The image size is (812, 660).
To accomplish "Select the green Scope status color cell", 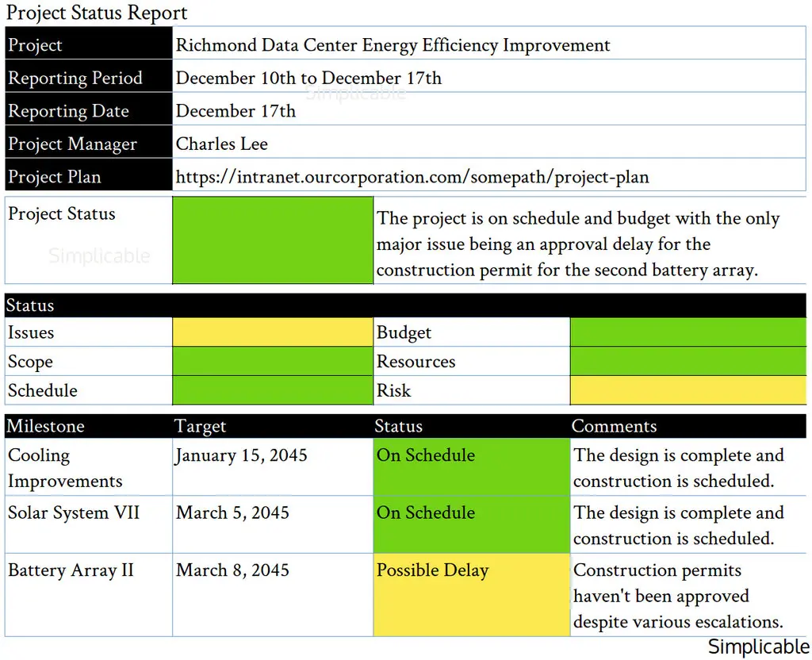I will 273,361.
